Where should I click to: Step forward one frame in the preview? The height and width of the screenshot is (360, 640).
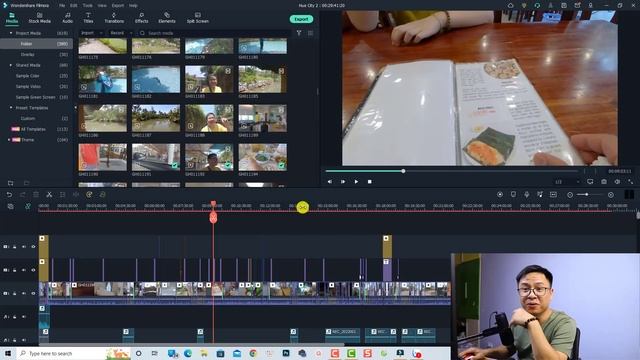coord(343,182)
